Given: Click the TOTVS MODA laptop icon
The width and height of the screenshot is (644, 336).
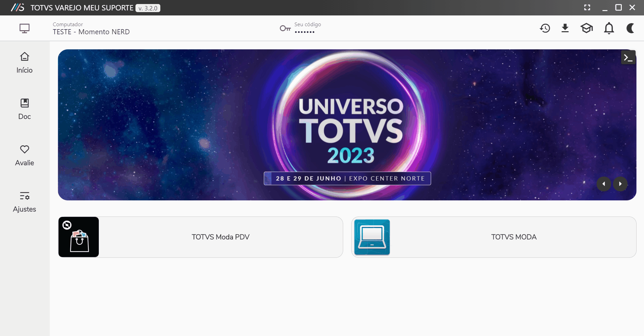Looking at the screenshot, I should (x=372, y=237).
